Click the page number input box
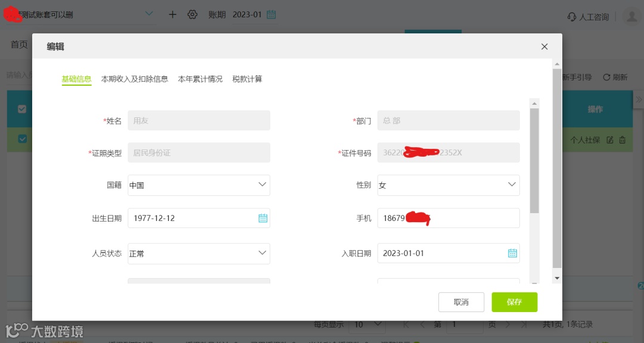644x343 pixels. [x=466, y=325]
